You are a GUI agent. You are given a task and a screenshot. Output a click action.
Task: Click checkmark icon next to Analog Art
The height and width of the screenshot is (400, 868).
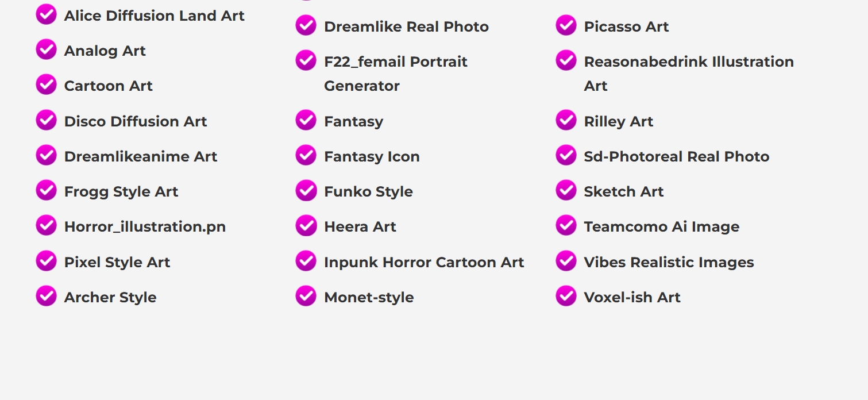(x=46, y=49)
